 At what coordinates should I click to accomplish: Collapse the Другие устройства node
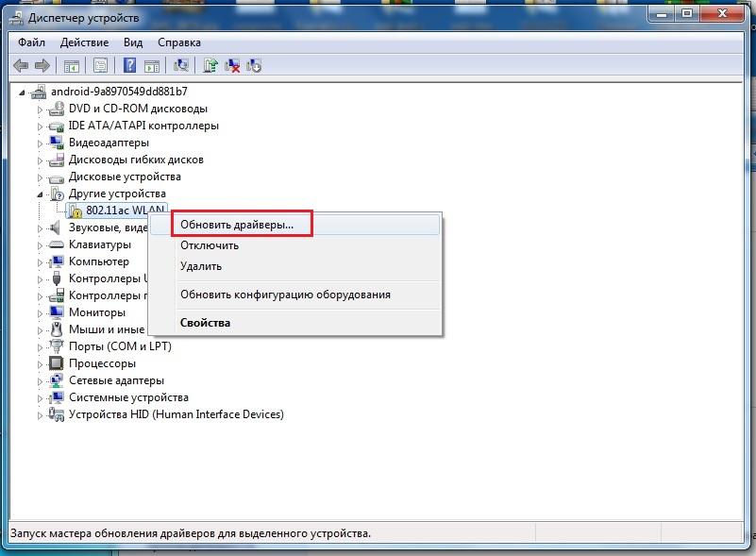pyautogui.click(x=40, y=194)
